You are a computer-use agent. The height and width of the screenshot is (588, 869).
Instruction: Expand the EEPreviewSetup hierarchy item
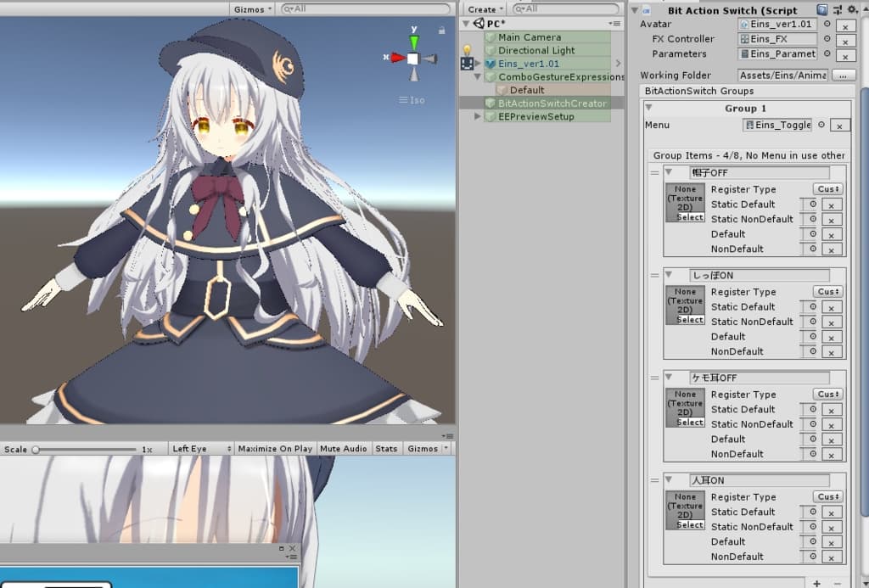click(478, 117)
